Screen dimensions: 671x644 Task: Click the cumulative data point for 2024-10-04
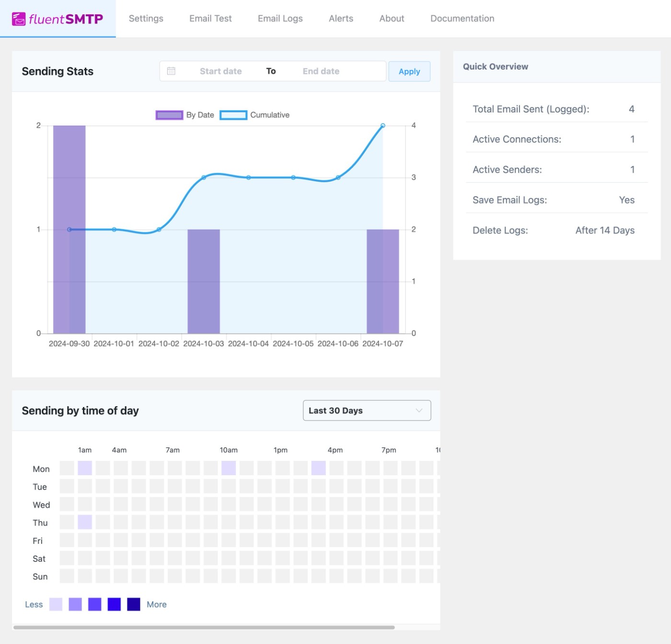pyautogui.click(x=248, y=177)
